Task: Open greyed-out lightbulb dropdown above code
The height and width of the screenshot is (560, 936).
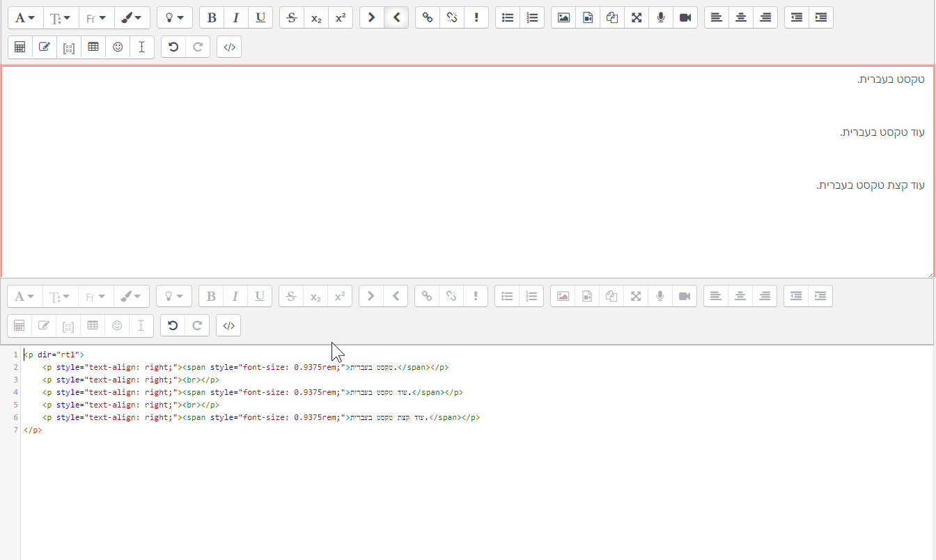Action: 174,296
